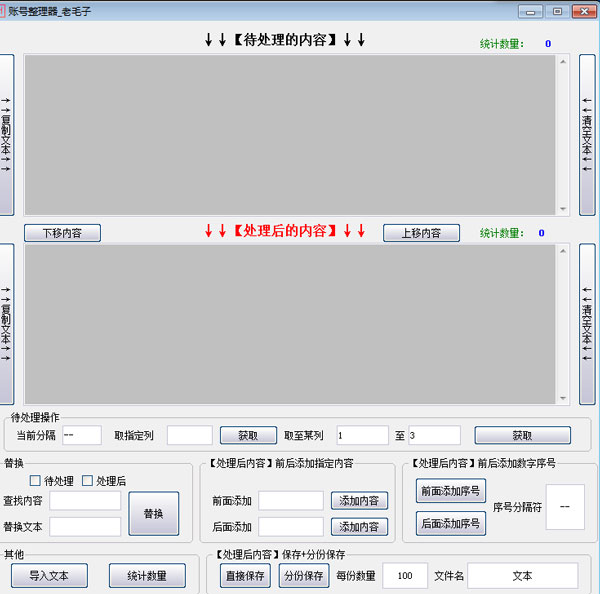The height and width of the screenshot is (594, 600).
Task: Click the app icon in the title bar
Action: [x=2, y=11]
